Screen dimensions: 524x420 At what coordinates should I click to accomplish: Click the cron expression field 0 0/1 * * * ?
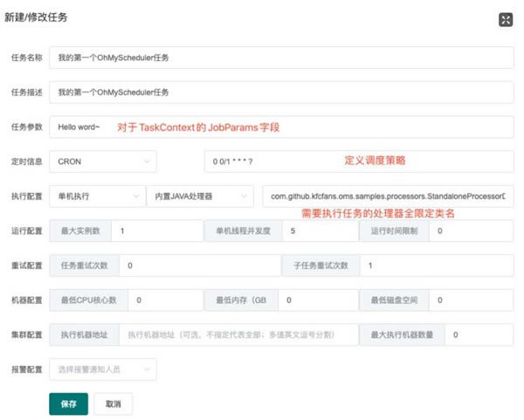point(359,162)
